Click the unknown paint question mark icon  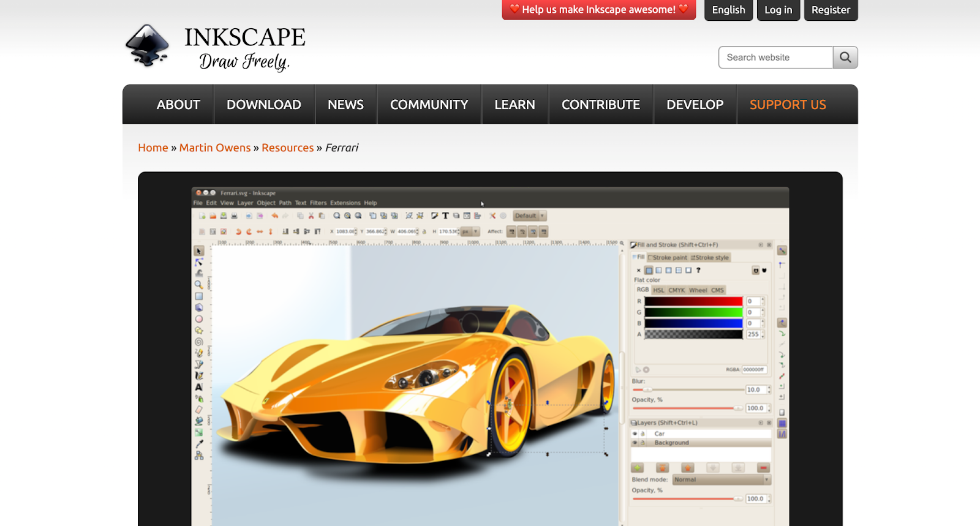[698, 270]
